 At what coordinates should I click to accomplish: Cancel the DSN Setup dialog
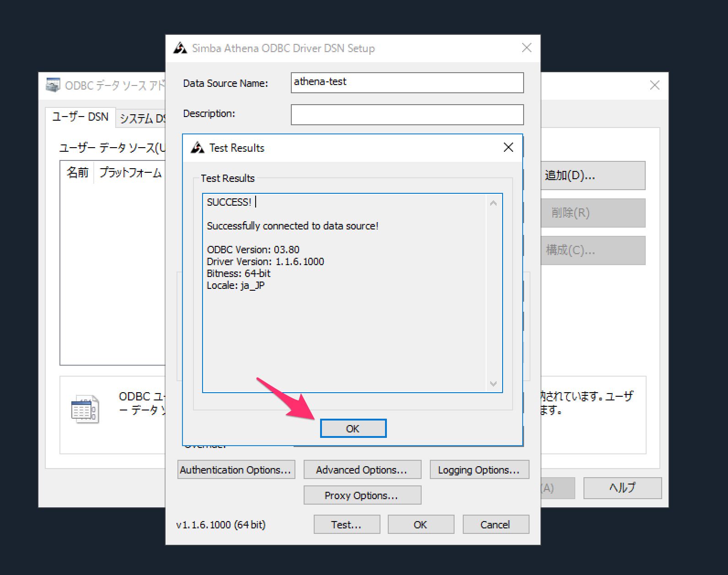coord(496,524)
